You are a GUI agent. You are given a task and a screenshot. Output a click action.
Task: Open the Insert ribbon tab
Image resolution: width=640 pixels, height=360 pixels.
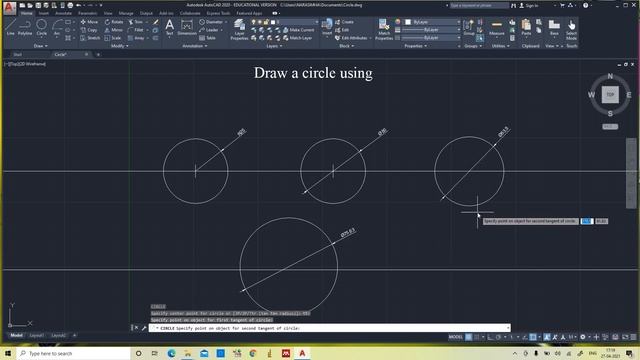pyautogui.click(x=43, y=13)
